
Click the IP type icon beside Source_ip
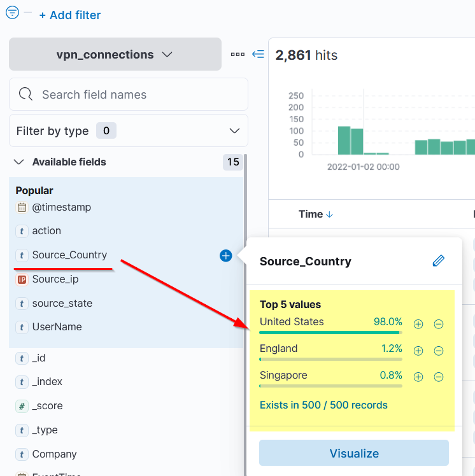click(x=22, y=279)
